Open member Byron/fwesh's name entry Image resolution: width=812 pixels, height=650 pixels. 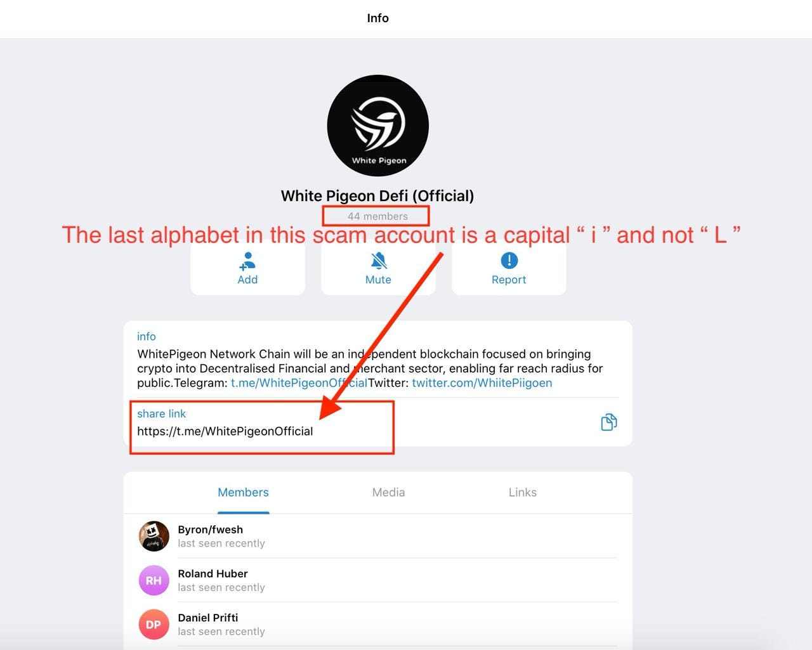pyautogui.click(x=210, y=530)
